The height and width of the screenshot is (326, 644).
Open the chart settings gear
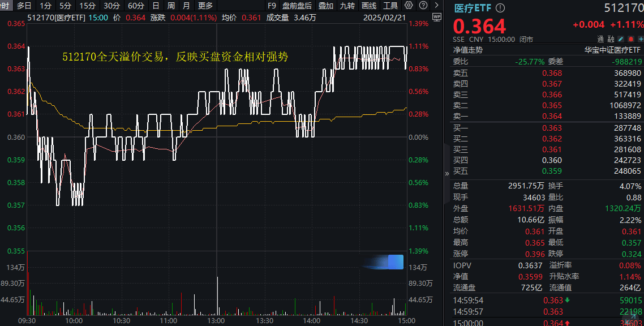408,5
